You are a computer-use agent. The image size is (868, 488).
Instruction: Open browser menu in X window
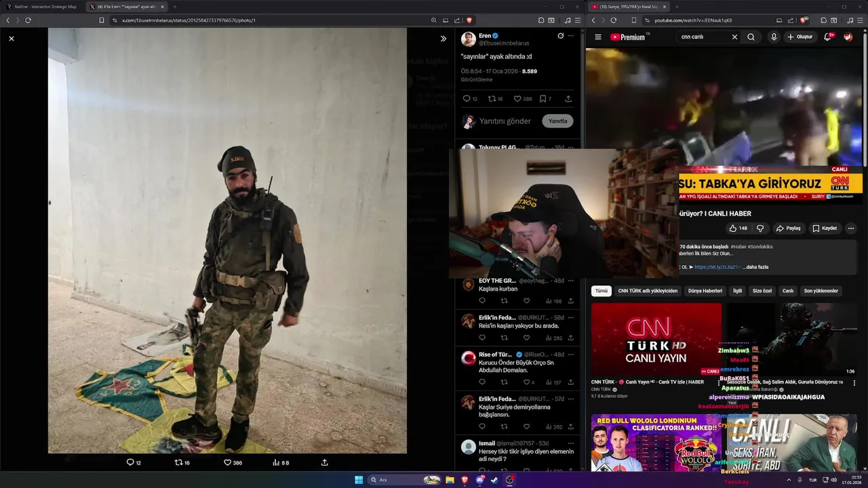pyautogui.click(x=578, y=20)
